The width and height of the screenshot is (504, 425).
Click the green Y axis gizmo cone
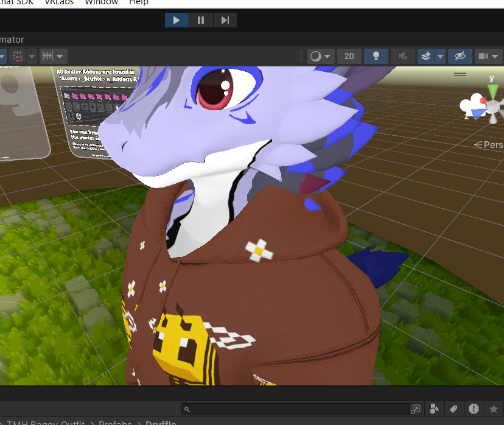coord(492,93)
